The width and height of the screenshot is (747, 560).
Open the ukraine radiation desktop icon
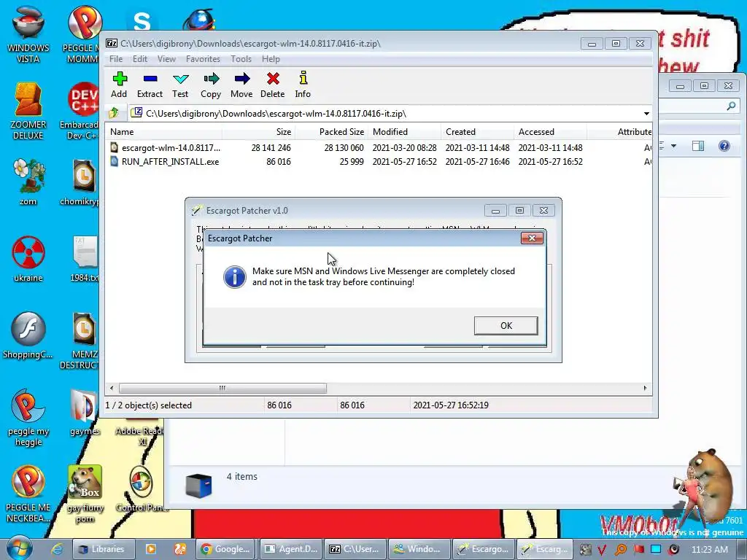click(x=28, y=259)
